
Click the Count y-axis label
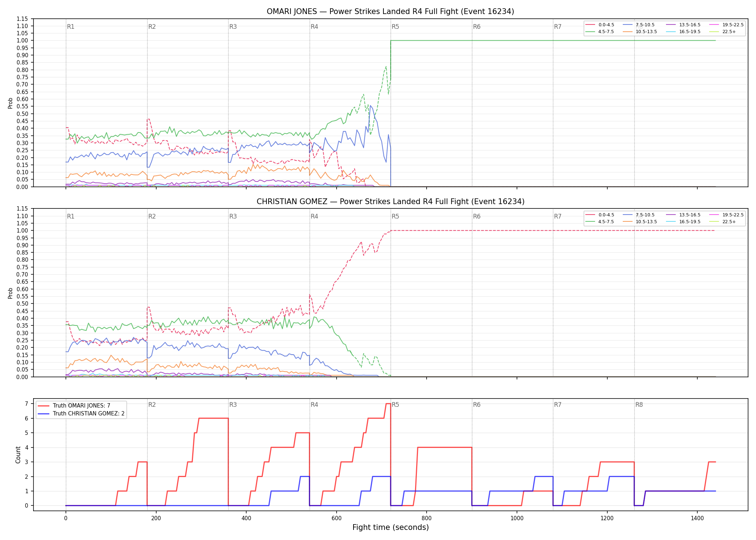(18, 455)
